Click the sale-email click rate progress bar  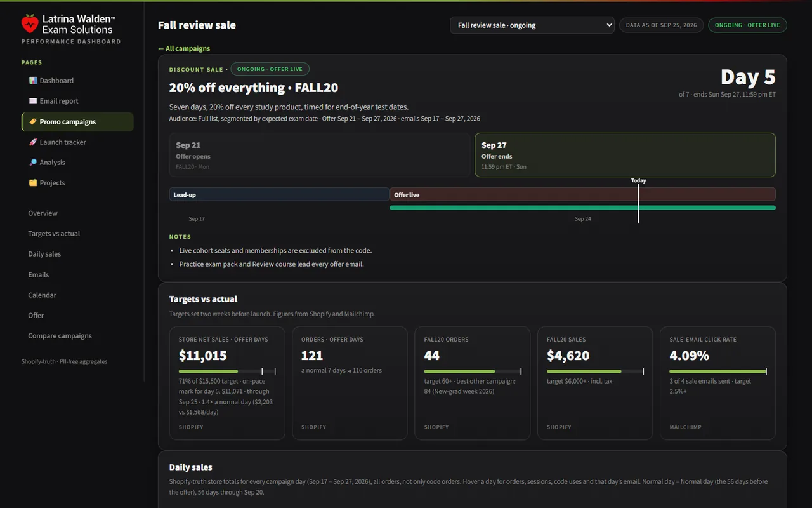click(x=718, y=371)
